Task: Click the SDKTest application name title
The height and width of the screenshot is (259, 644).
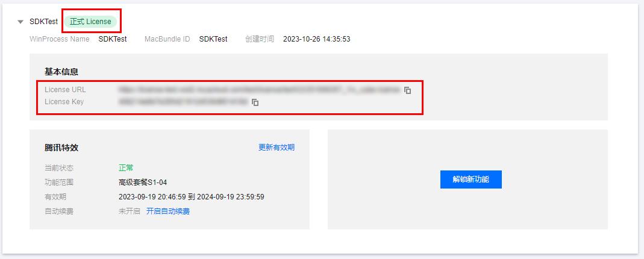Action: tap(43, 22)
